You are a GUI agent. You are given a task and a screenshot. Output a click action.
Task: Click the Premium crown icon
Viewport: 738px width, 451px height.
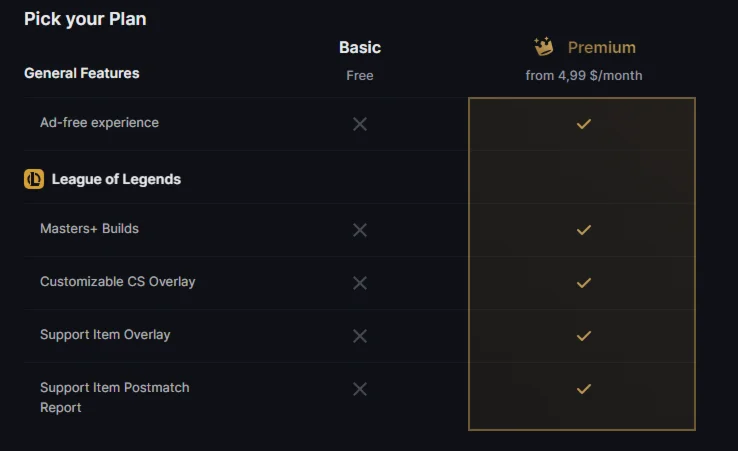tap(544, 47)
